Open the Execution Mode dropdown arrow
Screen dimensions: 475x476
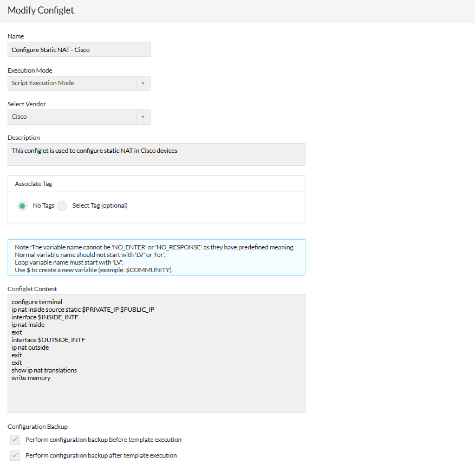click(143, 83)
